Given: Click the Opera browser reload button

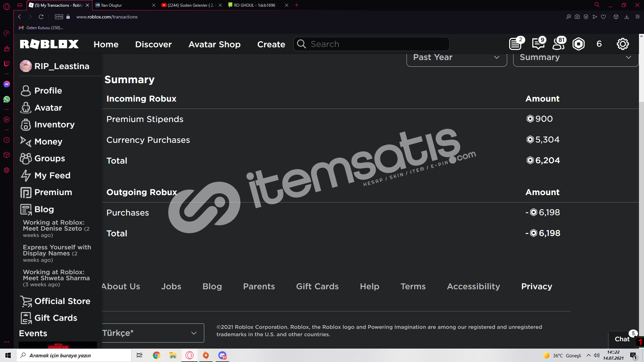Looking at the screenshot, I should 41,17.
